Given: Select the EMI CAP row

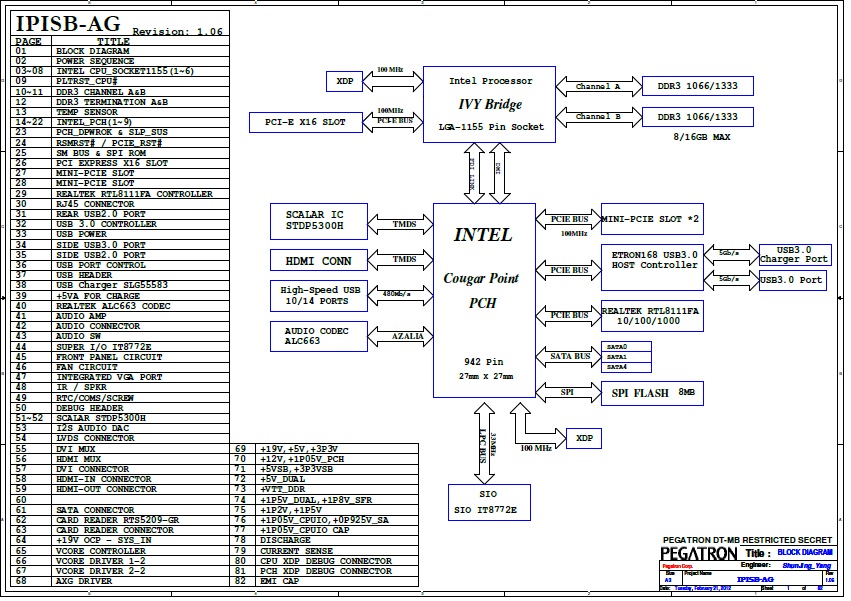Looking at the screenshot, I should (x=324, y=581).
